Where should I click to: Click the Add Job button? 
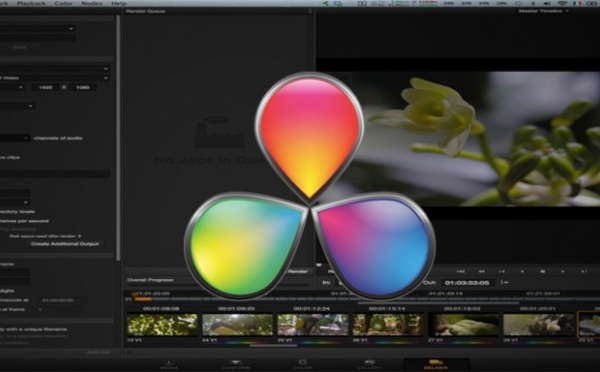pyautogui.click(x=98, y=352)
